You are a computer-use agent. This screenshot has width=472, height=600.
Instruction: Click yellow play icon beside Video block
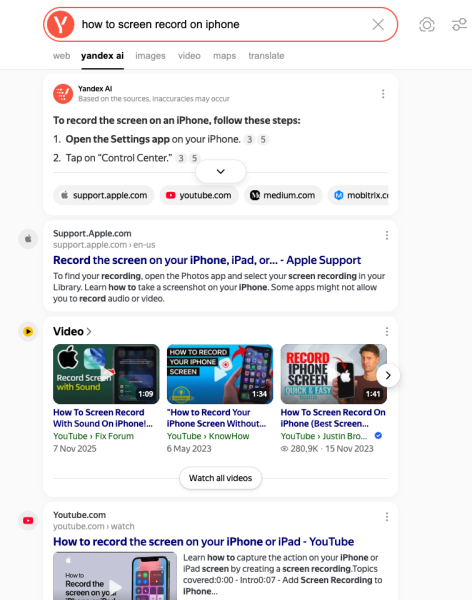click(28, 331)
